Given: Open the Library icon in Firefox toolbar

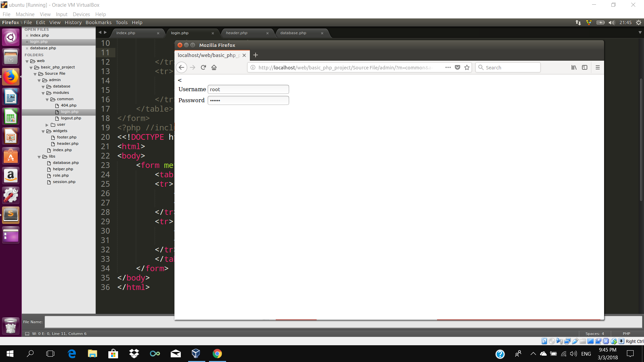Looking at the screenshot, I should [574, 67].
